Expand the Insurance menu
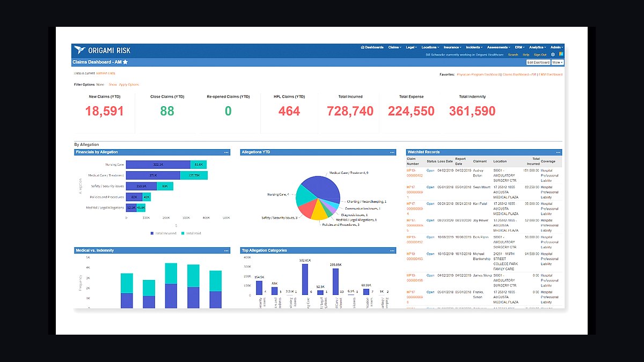Image resolution: width=644 pixels, height=362 pixels. click(x=452, y=47)
